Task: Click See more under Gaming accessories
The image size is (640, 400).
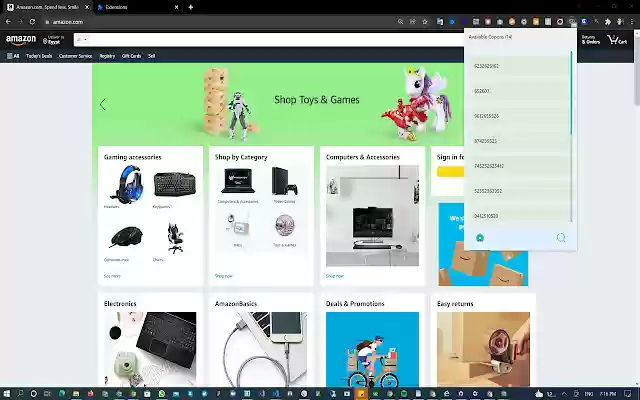Action: [x=112, y=276]
